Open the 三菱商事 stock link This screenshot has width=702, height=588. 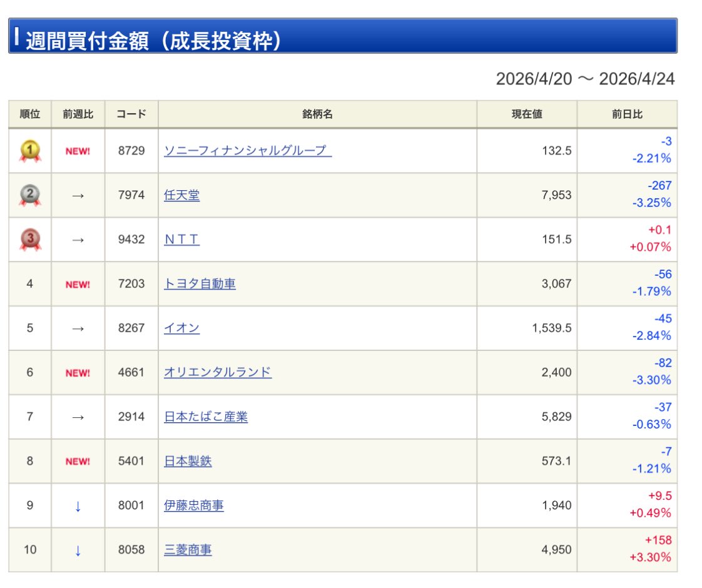(187, 550)
